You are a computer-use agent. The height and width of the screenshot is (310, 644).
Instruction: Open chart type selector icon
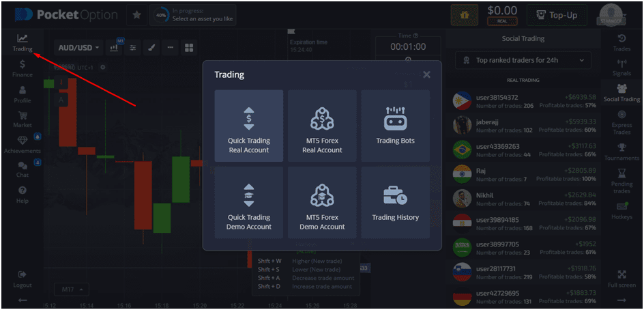coord(115,48)
